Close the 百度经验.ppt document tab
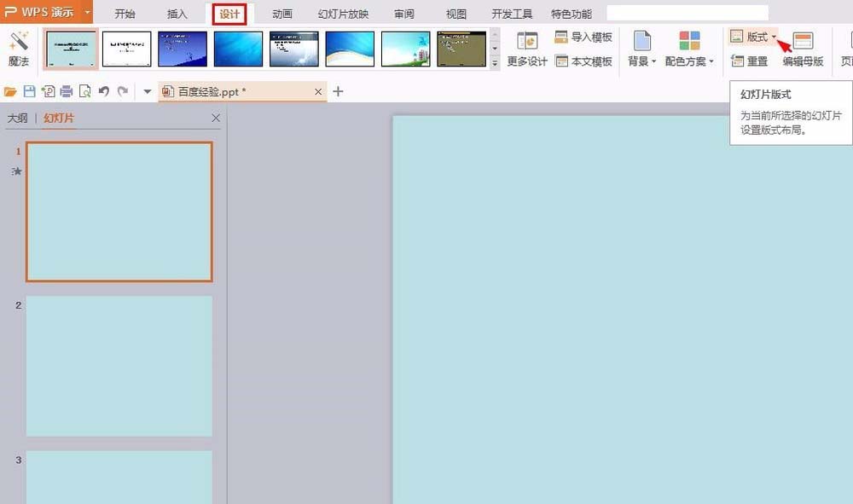The height and width of the screenshot is (504, 853). (318, 92)
